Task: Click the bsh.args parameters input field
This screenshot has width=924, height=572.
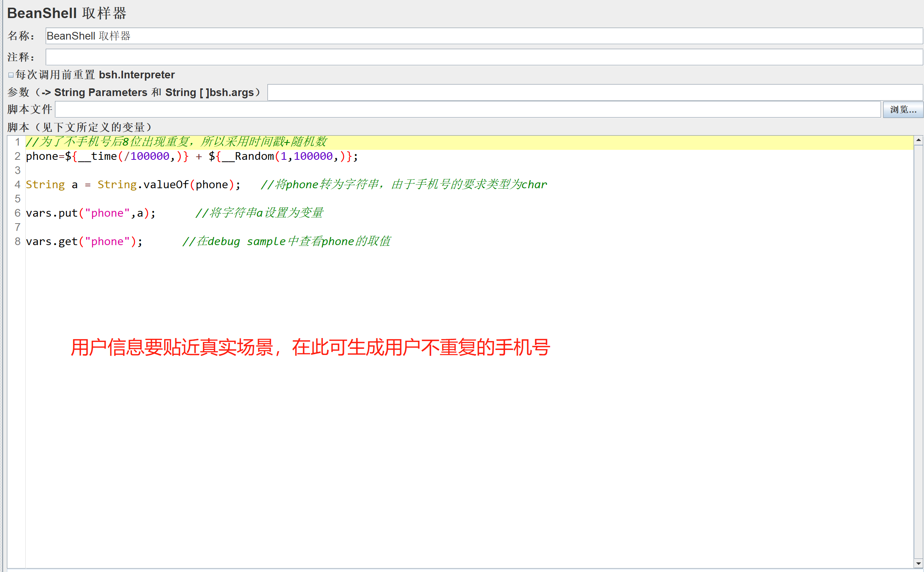Action: pyautogui.click(x=594, y=93)
